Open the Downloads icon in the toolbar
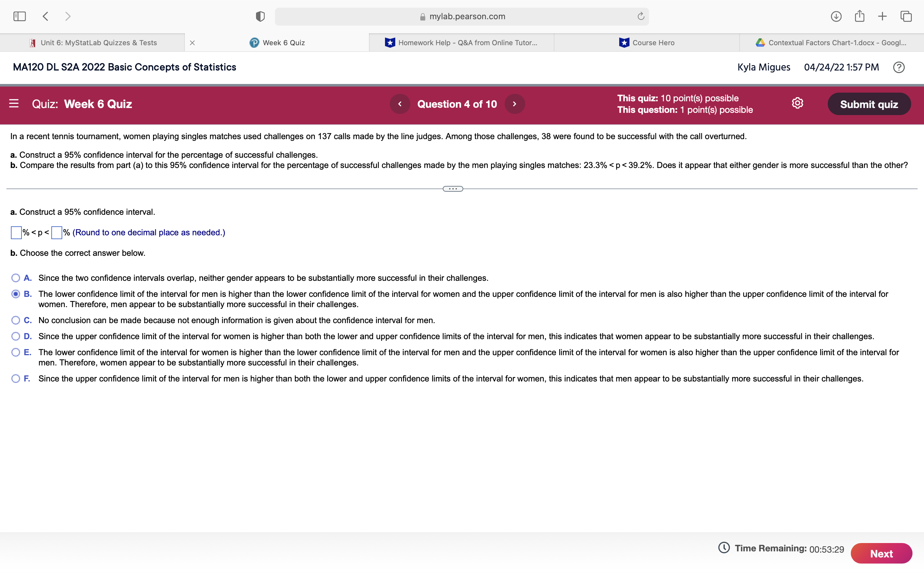The height and width of the screenshot is (577, 924). 836,16
